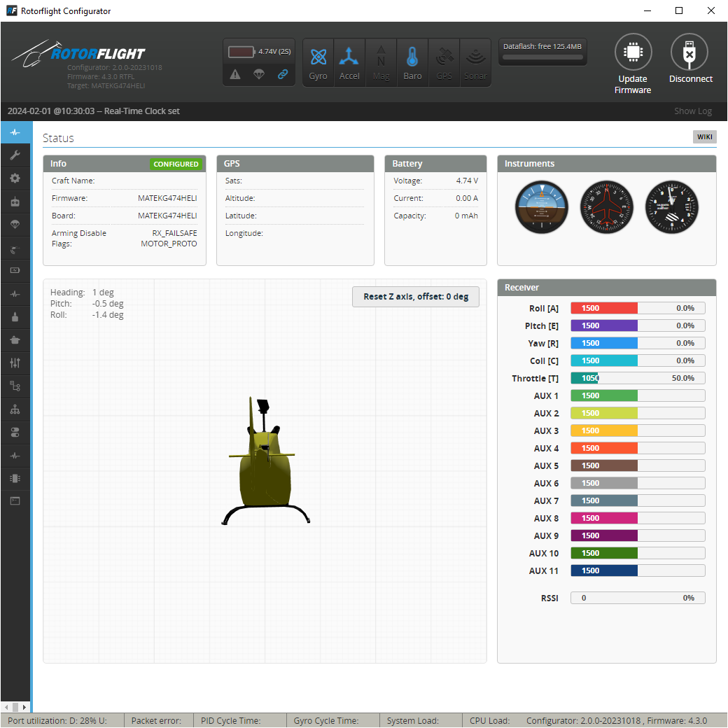This screenshot has width=728, height=728.
Task: Click the Accel sensor indicator icon
Action: (x=349, y=62)
